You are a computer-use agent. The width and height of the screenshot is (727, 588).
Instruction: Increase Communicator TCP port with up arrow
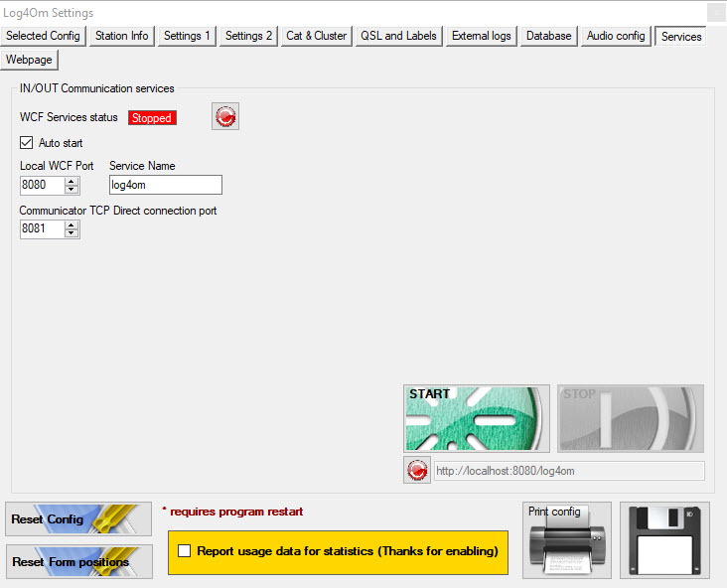coord(71,224)
